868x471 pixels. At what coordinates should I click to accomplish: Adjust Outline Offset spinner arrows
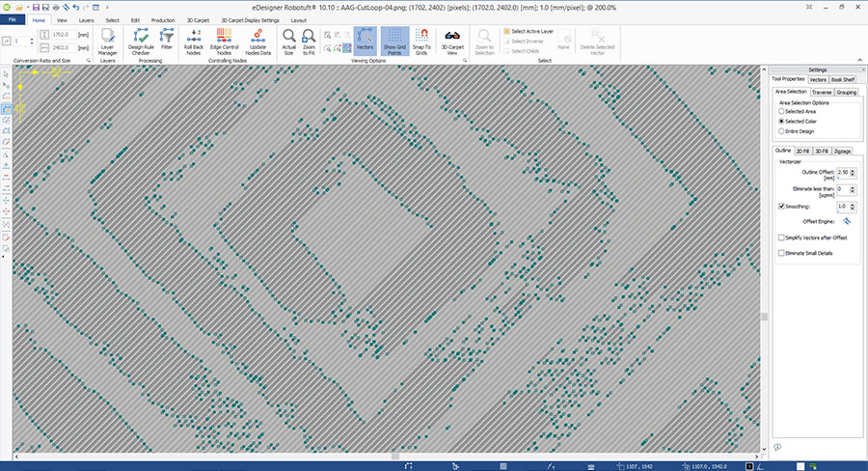pyautogui.click(x=853, y=173)
